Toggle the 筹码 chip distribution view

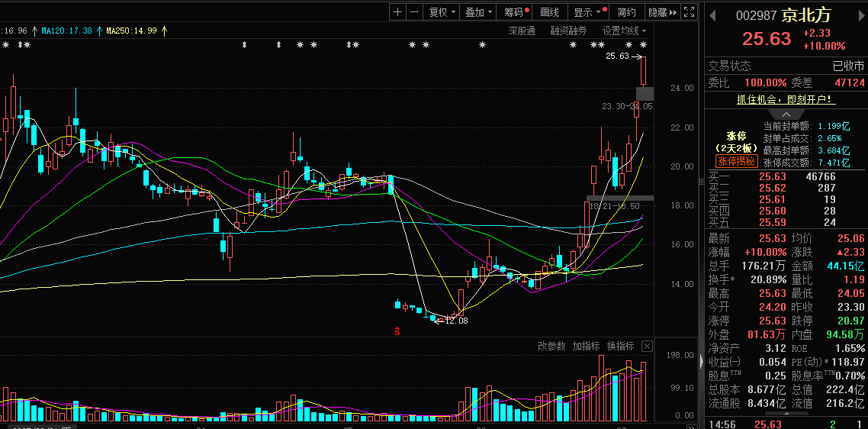tap(516, 12)
